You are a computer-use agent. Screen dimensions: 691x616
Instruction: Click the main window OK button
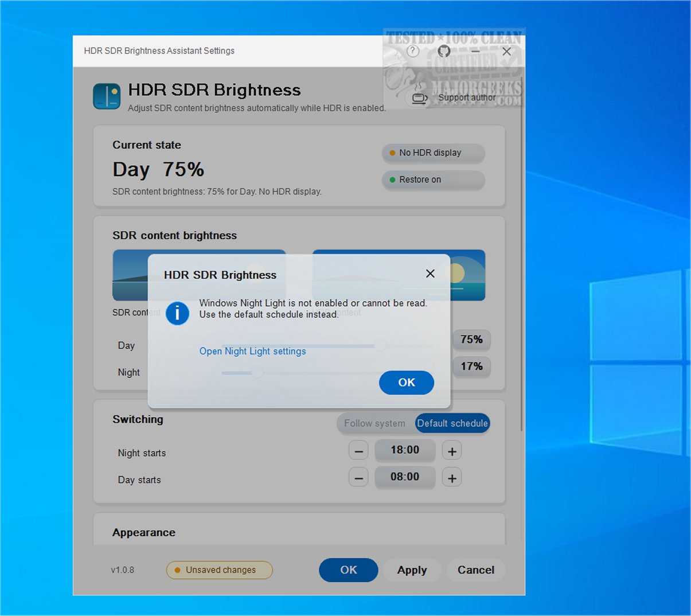tap(349, 570)
